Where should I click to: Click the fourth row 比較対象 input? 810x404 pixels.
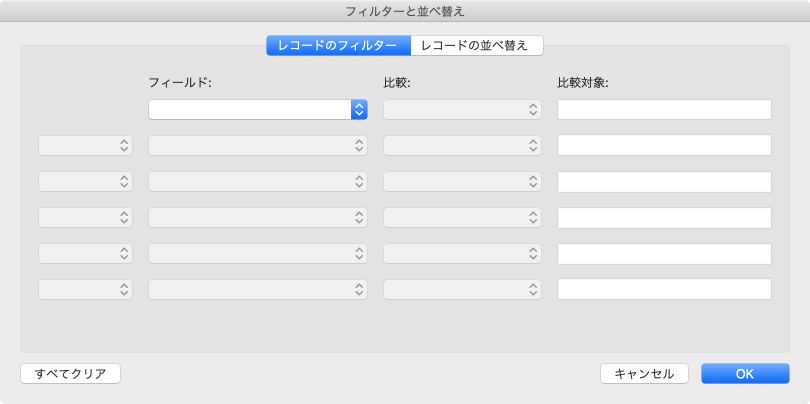coord(664,218)
